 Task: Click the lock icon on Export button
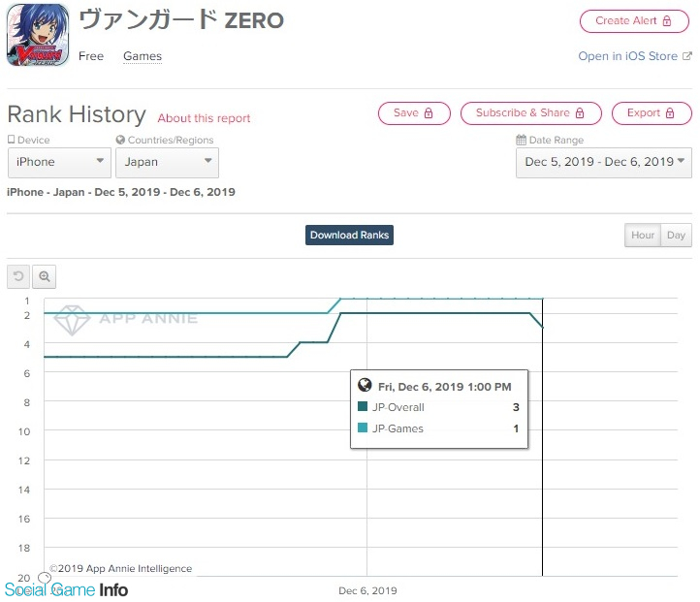(x=670, y=113)
